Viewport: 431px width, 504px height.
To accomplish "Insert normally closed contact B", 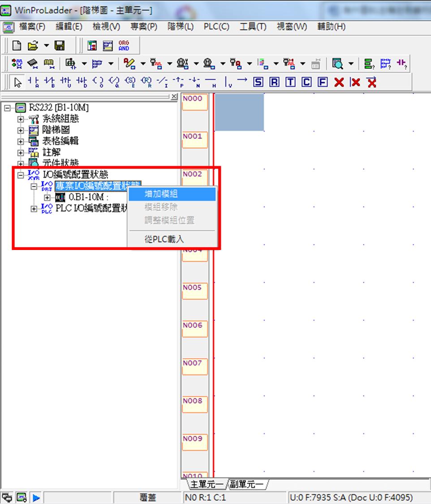I will click(x=49, y=82).
